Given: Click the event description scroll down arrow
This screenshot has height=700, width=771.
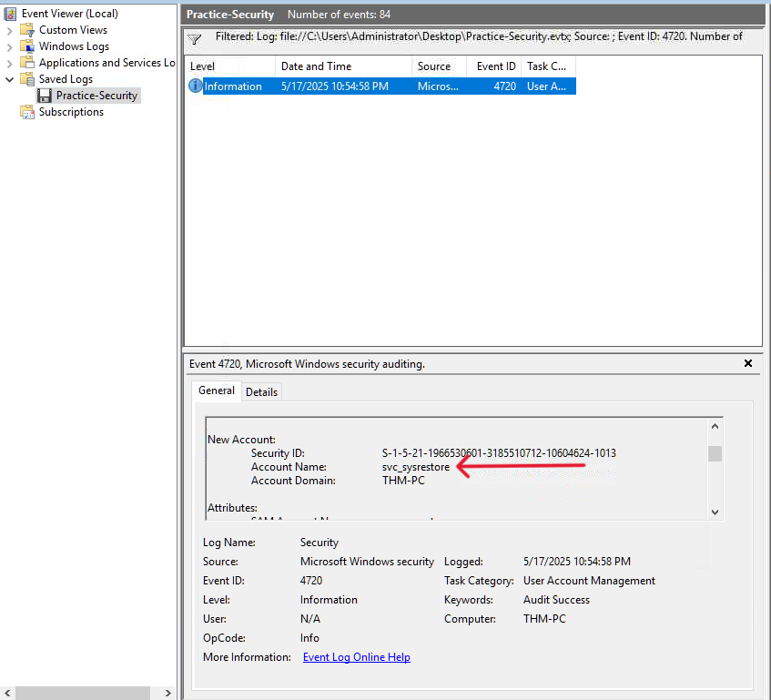Looking at the screenshot, I should (715, 512).
